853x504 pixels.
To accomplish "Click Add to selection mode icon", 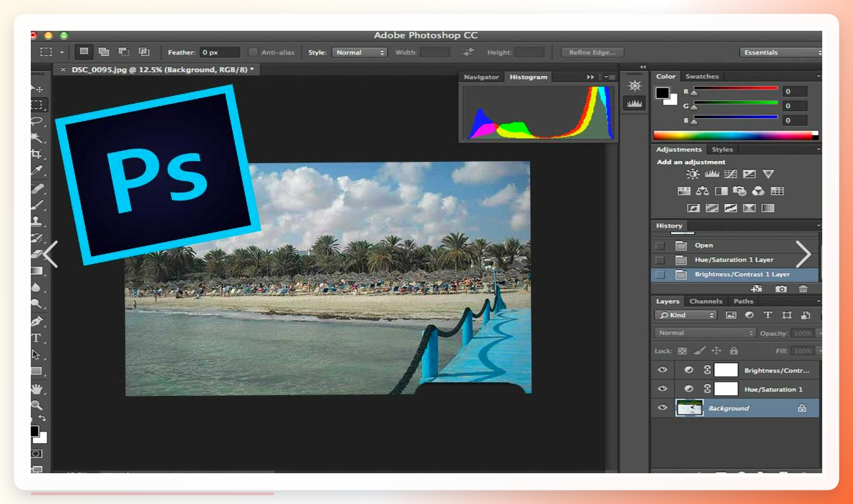I will [103, 52].
